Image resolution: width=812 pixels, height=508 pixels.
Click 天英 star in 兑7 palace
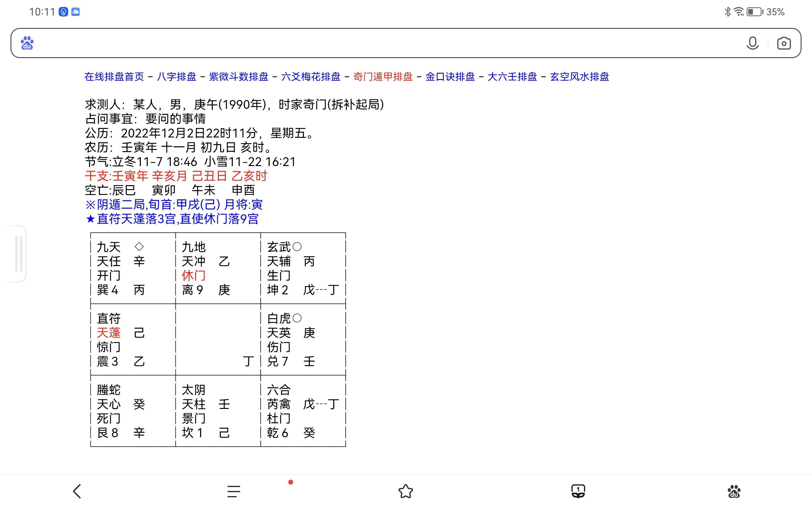point(278,333)
